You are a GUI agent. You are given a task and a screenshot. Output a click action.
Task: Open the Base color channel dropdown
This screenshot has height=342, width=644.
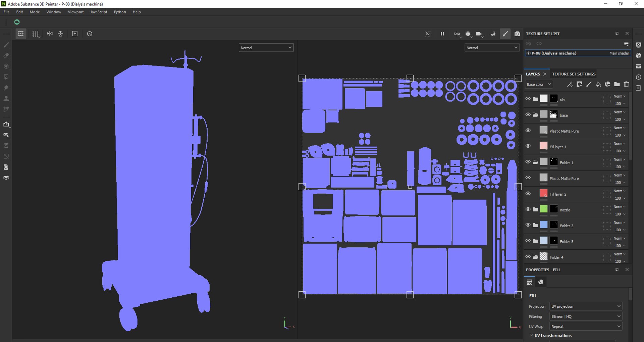[x=539, y=84]
